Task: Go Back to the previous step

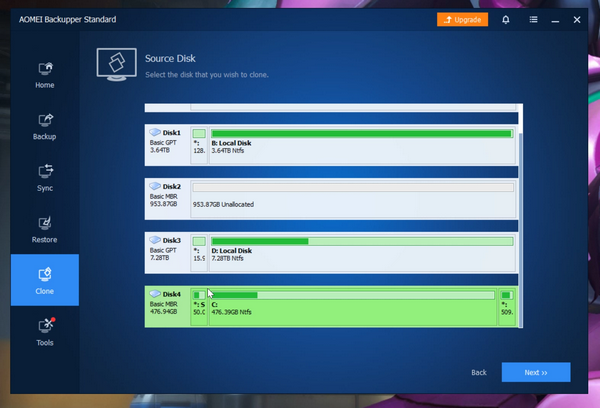Action: coord(479,372)
